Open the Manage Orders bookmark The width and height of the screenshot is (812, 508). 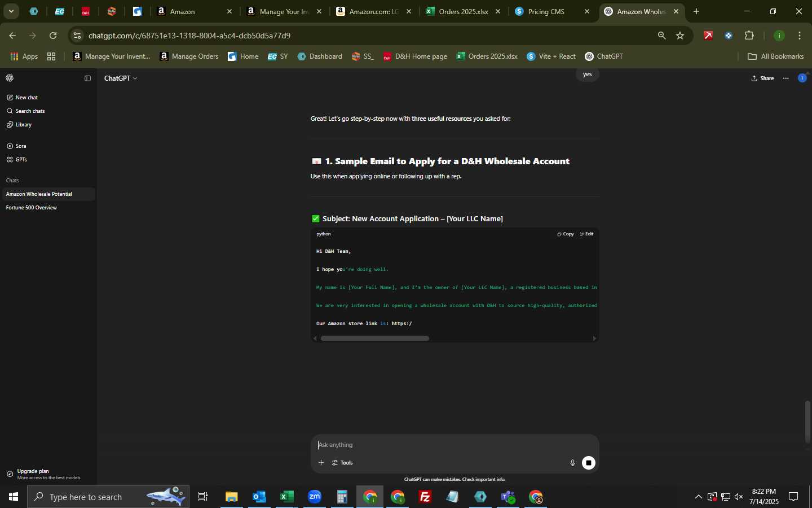[x=189, y=56]
